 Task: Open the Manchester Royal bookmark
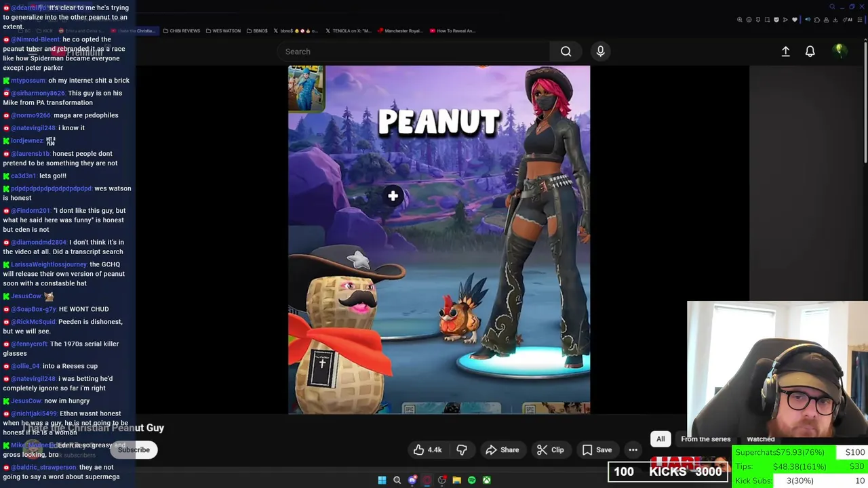[399, 30]
